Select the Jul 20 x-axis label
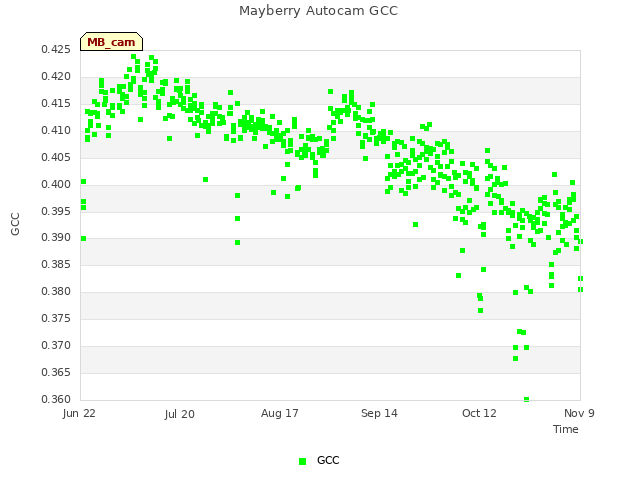This screenshot has width=640, height=480. [x=180, y=414]
